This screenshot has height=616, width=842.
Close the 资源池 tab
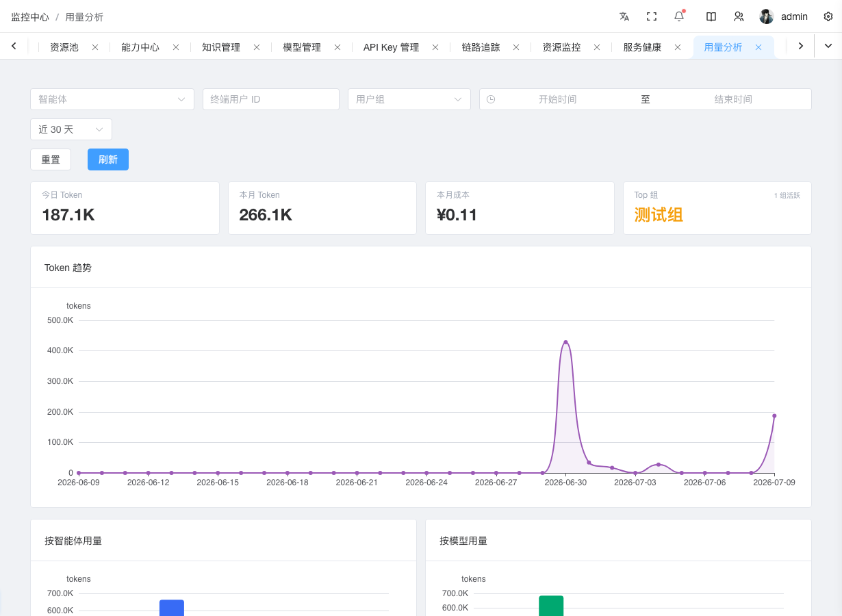pyautogui.click(x=95, y=47)
